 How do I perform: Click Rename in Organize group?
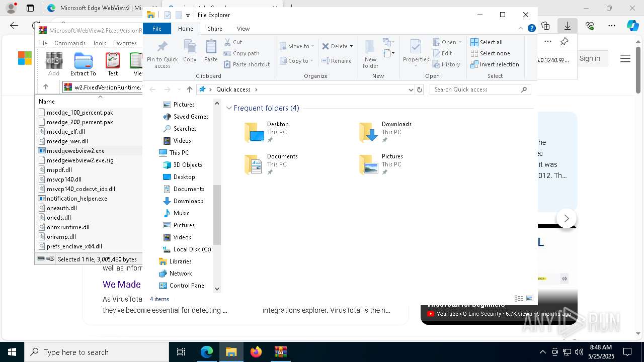337,61
